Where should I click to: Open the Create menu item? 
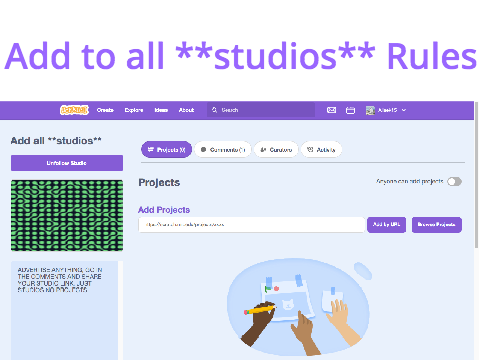pyautogui.click(x=105, y=110)
